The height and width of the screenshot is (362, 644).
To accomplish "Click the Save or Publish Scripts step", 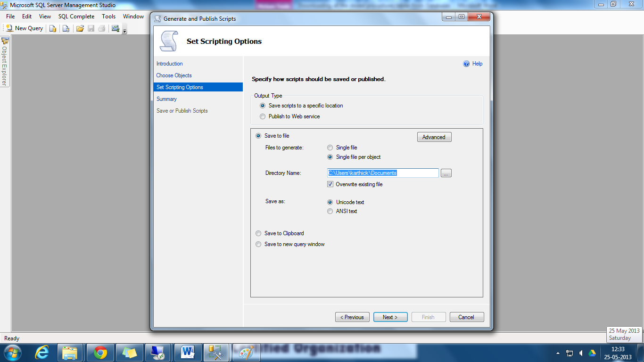I will [182, 111].
